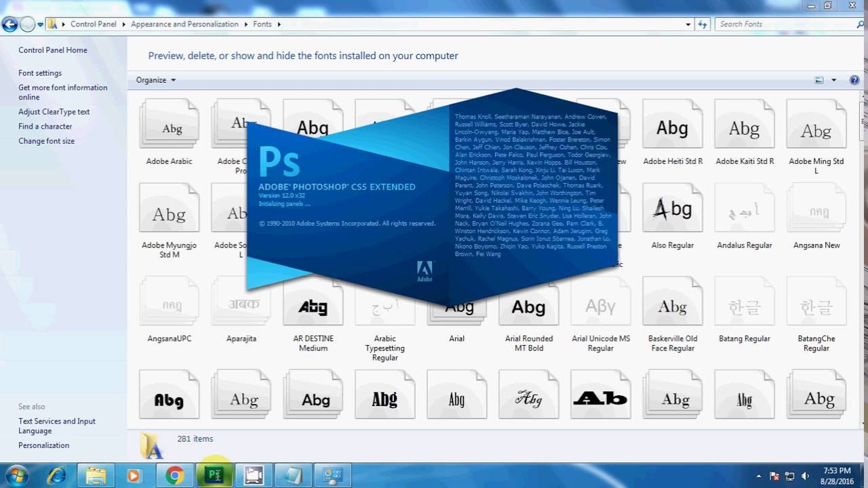Open Internet Explorer from the taskbar

tap(56, 476)
